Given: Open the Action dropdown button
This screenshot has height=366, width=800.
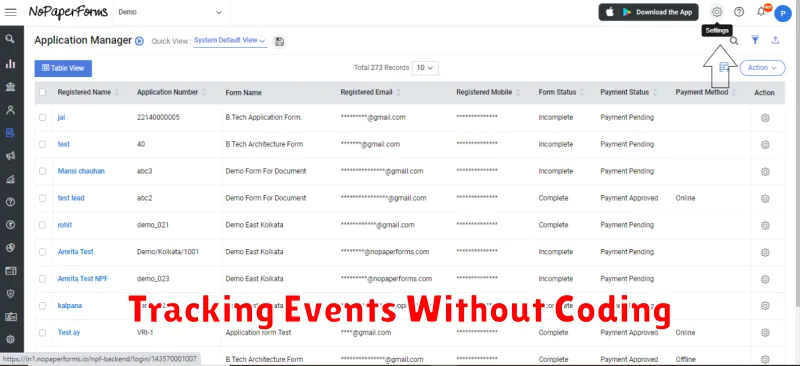Looking at the screenshot, I should click(x=762, y=68).
